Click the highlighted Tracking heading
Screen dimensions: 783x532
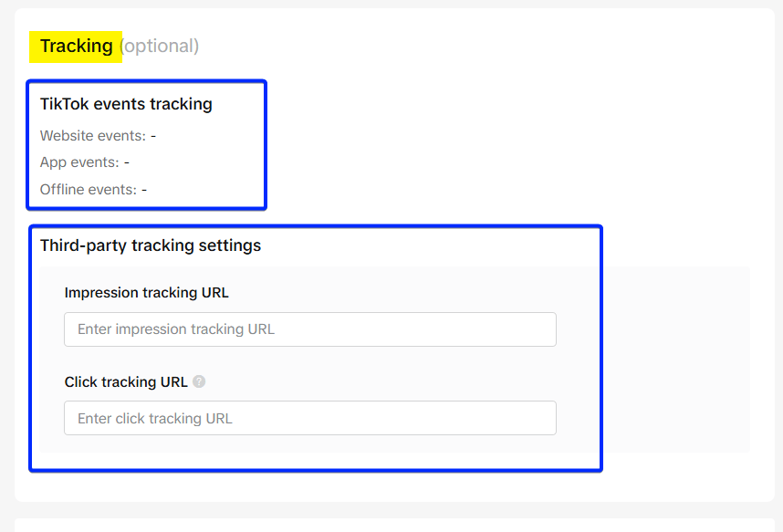click(x=77, y=46)
